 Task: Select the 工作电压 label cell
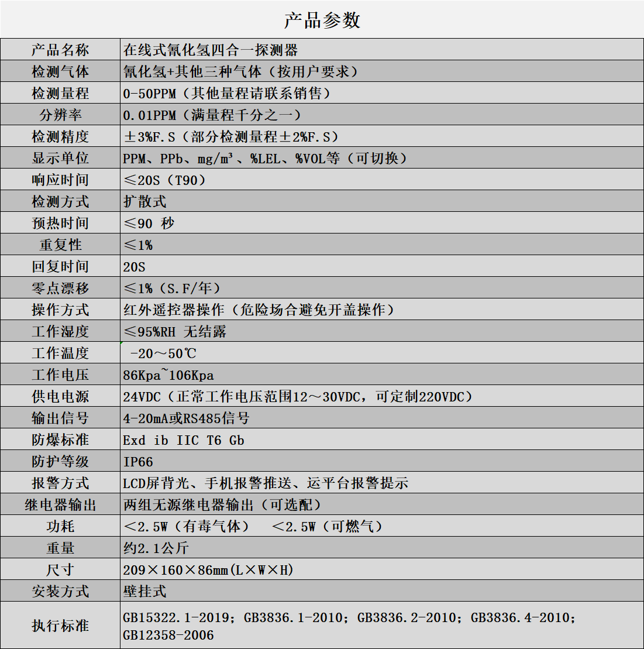click(x=60, y=374)
